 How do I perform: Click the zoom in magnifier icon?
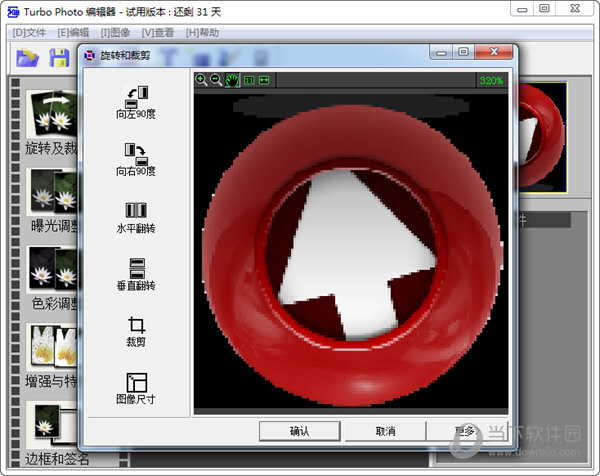[201, 80]
